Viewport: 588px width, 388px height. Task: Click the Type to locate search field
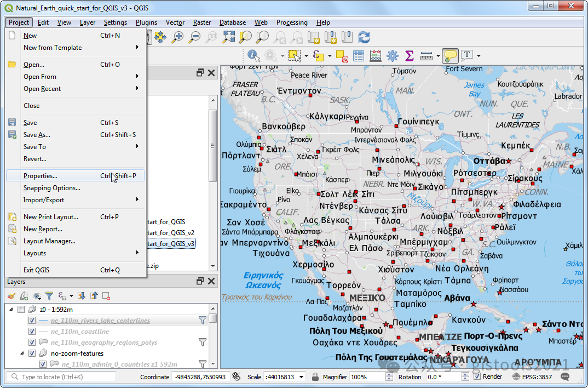(x=61, y=376)
